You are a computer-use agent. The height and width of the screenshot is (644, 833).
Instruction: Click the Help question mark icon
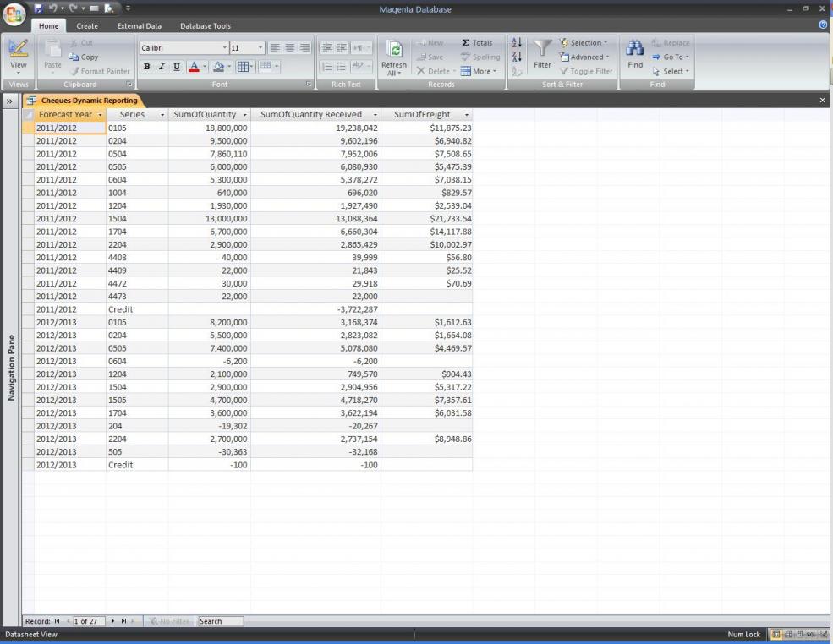824,25
